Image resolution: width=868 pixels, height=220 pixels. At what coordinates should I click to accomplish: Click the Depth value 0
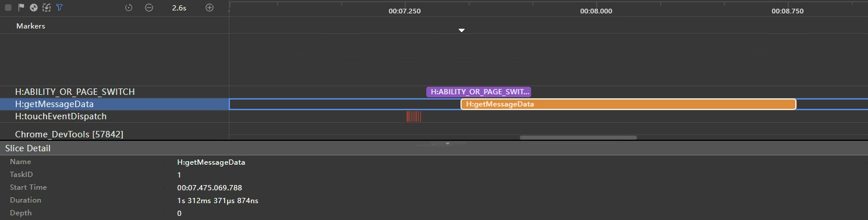[x=179, y=214]
